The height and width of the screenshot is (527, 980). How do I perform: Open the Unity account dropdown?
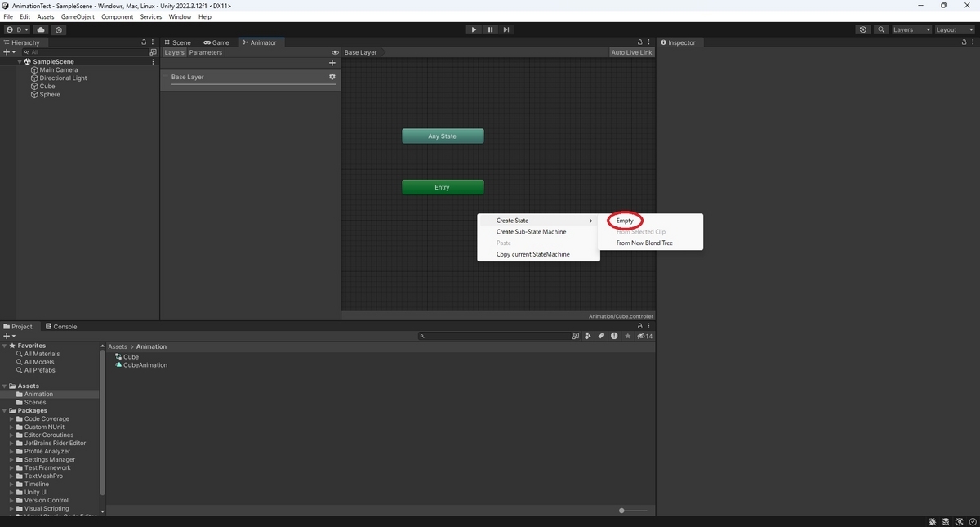pyautogui.click(x=16, y=29)
